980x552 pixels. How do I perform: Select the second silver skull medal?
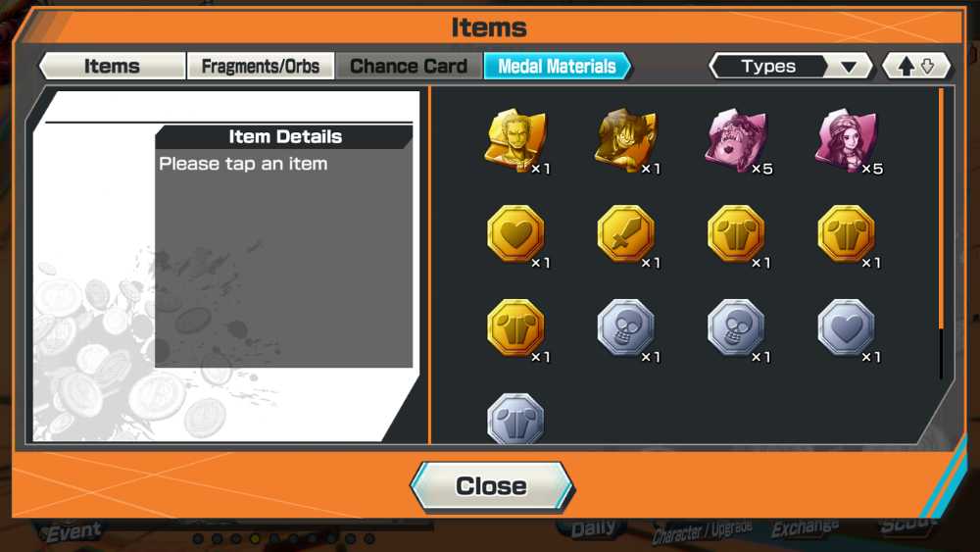click(736, 327)
